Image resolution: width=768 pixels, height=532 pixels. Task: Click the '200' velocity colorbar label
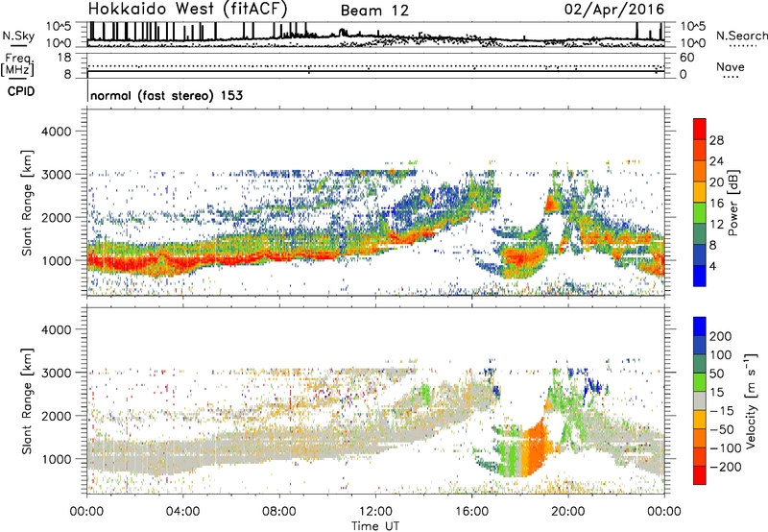coord(721,336)
